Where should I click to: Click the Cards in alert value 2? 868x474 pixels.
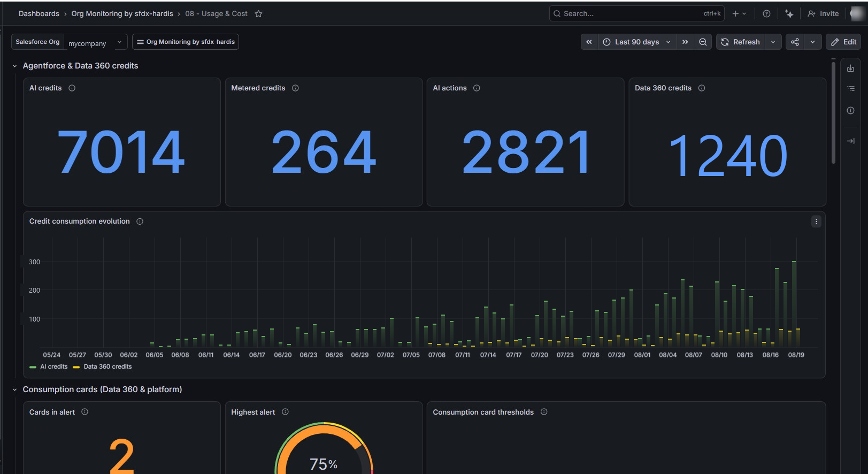tap(122, 456)
